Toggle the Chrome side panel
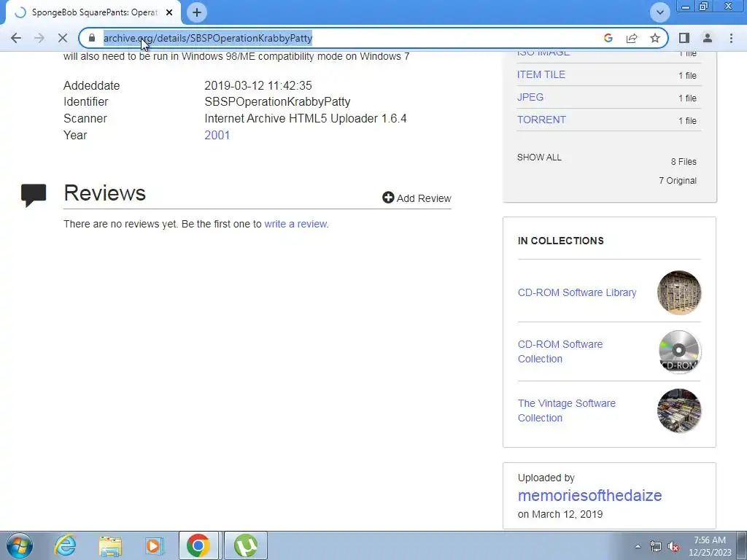The image size is (747, 560). pos(684,38)
